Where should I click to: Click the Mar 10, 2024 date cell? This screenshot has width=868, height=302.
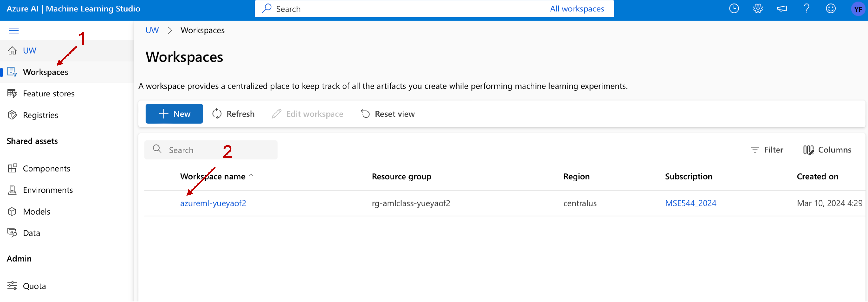[830, 203]
